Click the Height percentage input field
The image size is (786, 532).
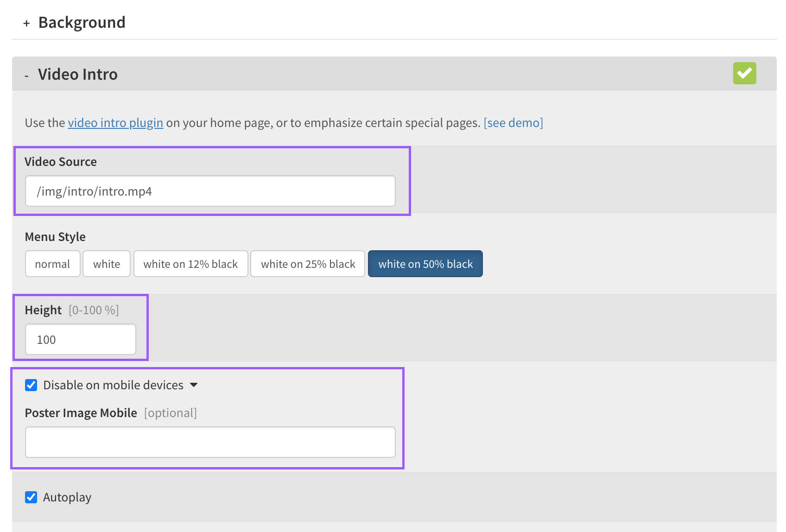click(81, 339)
